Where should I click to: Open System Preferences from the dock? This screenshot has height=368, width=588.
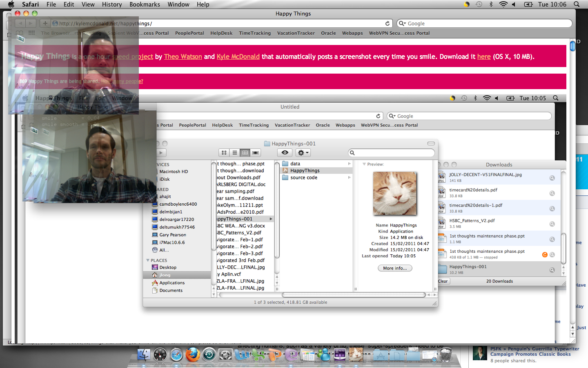(x=225, y=355)
